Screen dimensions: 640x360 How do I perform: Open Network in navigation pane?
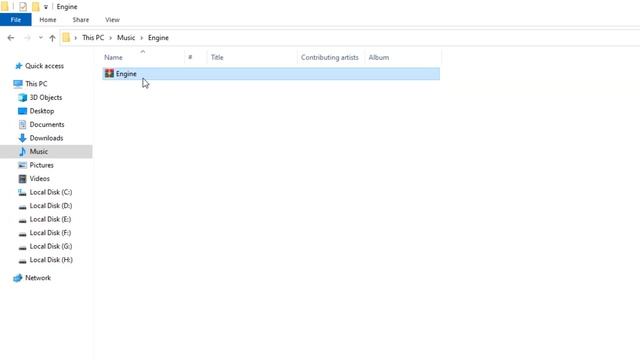point(38,278)
